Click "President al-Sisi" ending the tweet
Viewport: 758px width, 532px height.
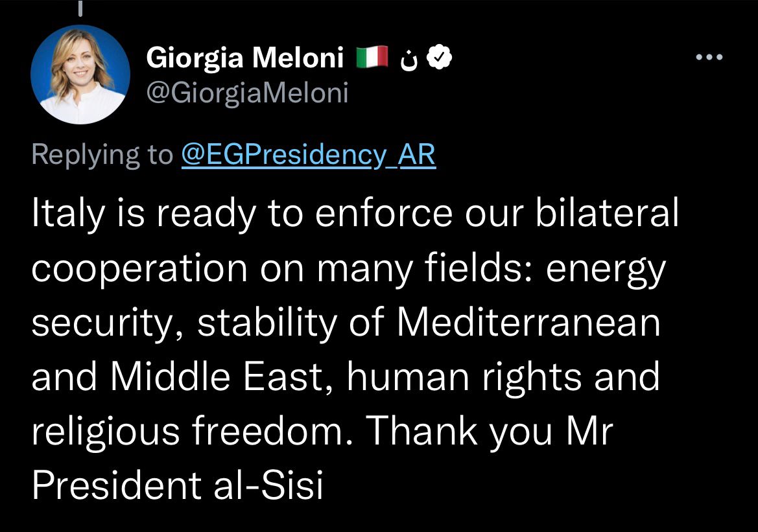[x=177, y=485]
